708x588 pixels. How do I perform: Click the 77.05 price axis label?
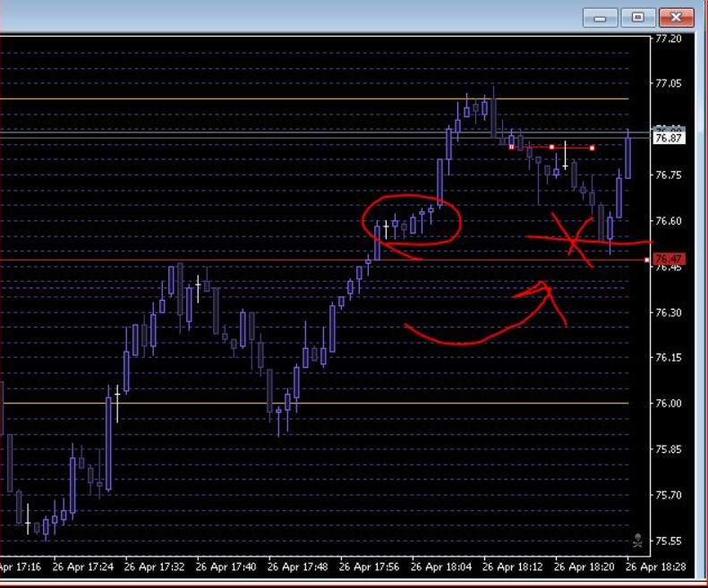point(669,83)
